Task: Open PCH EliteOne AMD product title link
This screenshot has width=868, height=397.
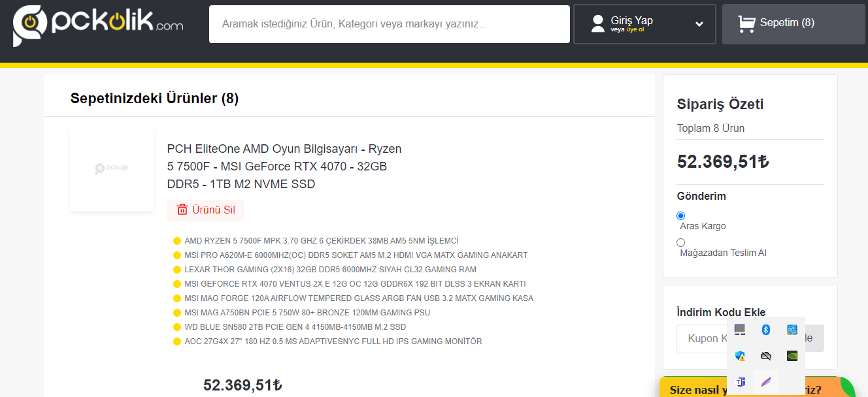Action: (x=284, y=167)
